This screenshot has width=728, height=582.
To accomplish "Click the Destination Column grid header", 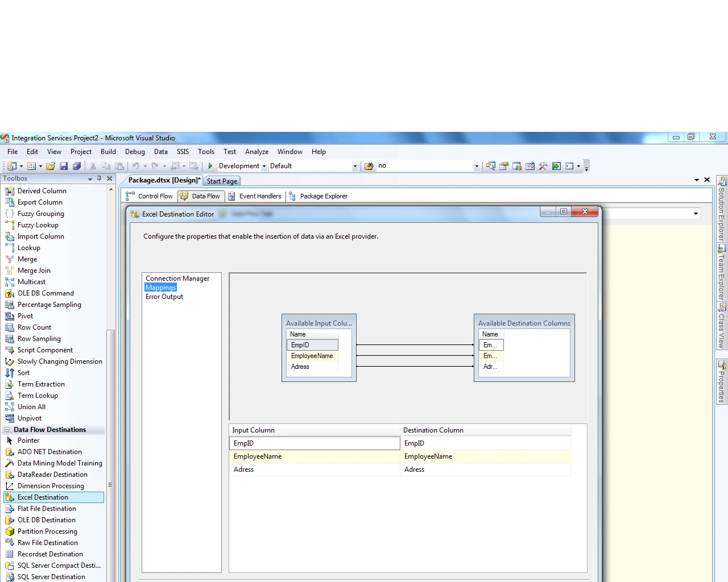I will point(485,430).
